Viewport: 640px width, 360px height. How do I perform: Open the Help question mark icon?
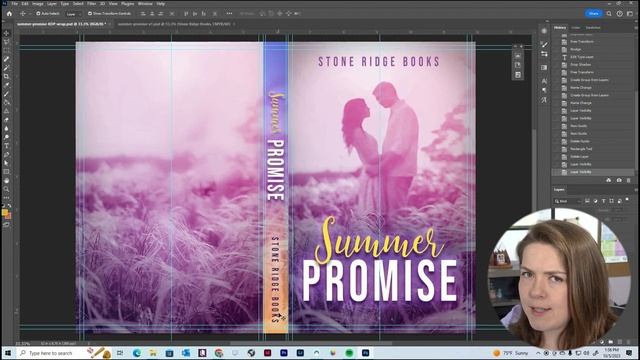(620, 13)
